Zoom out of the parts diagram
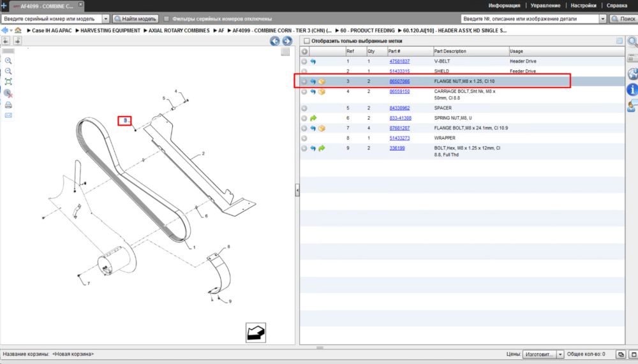Screen dimensions: 638x364 8,71
